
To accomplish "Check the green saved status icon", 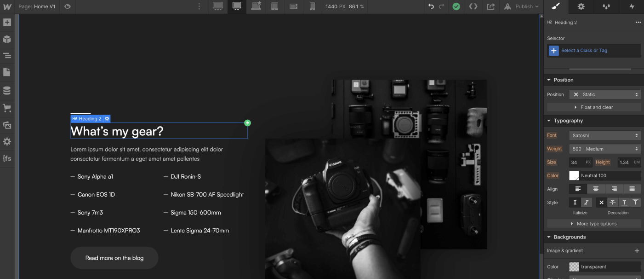I will pos(456,6).
